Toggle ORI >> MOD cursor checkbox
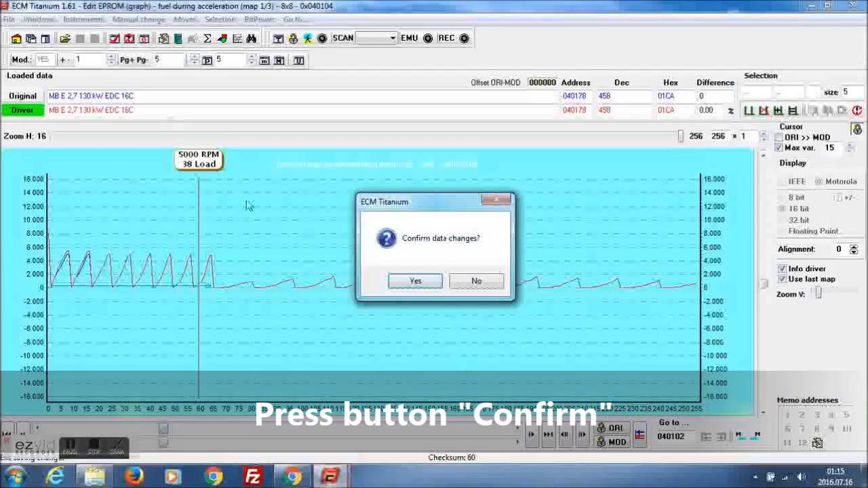 779,138
